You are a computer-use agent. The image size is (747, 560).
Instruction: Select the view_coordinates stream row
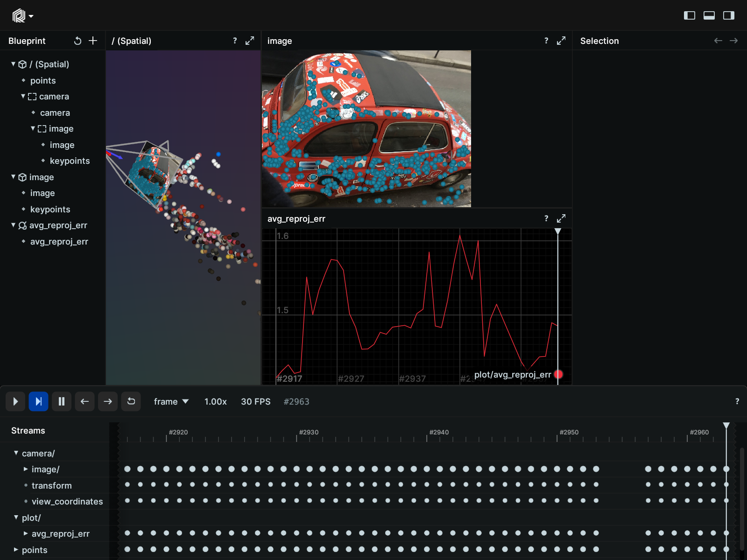[x=67, y=501]
